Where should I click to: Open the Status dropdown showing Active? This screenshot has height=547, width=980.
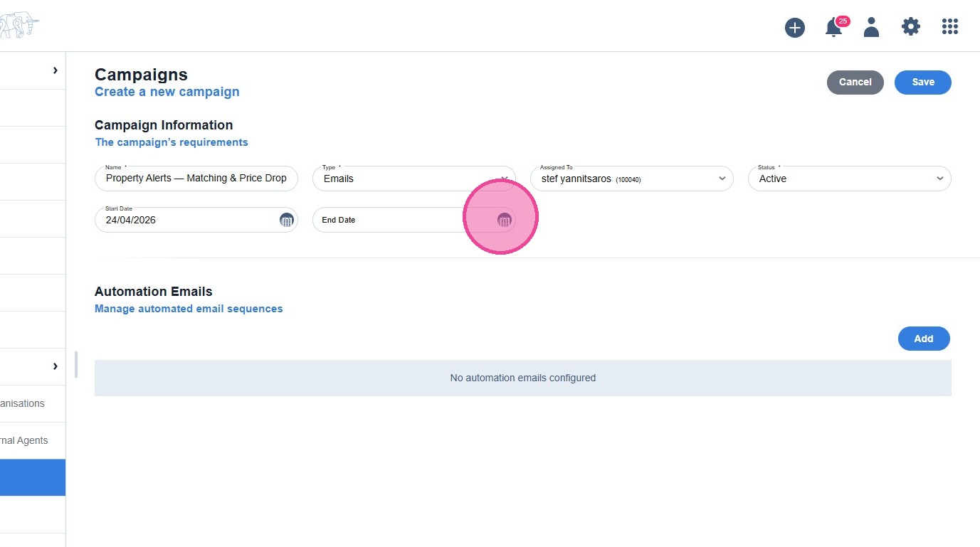pyautogui.click(x=850, y=179)
